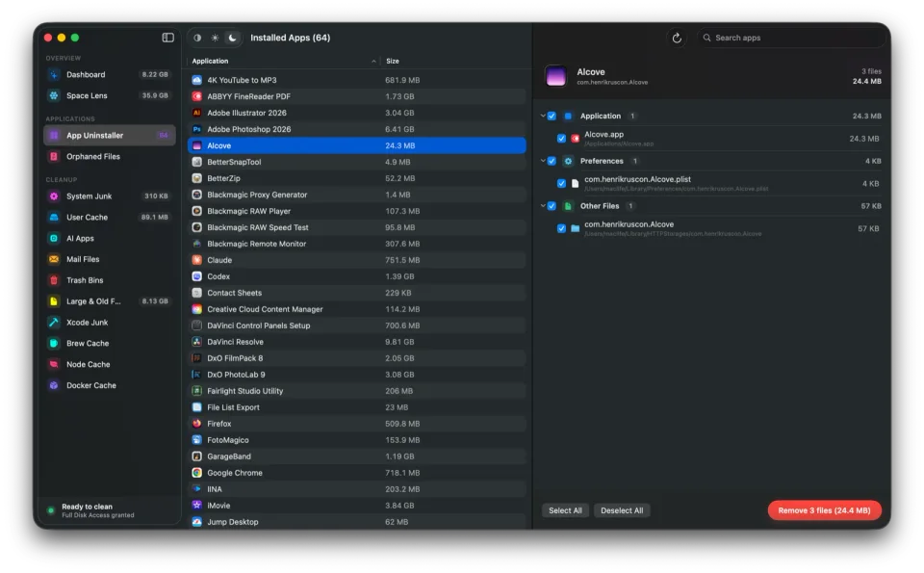Select the DxO FilmPack 8 row
This screenshot has height=573, width=924.
pos(357,358)
